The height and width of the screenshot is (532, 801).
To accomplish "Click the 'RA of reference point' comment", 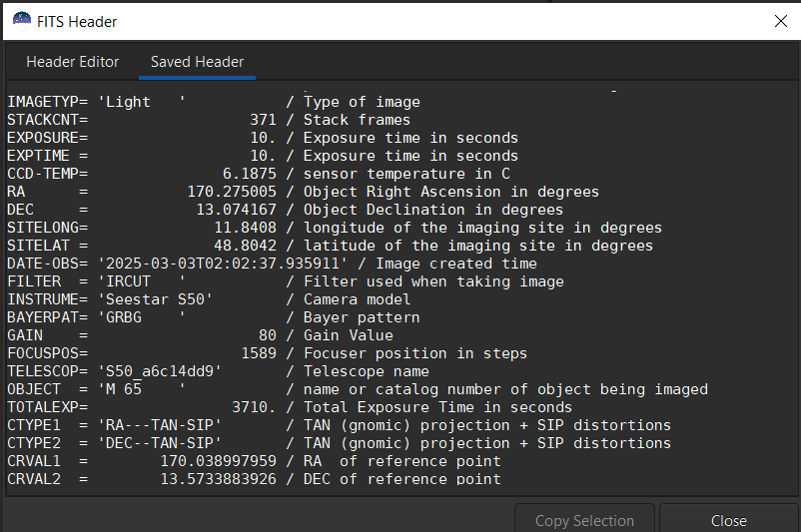I will coord(402,461).
